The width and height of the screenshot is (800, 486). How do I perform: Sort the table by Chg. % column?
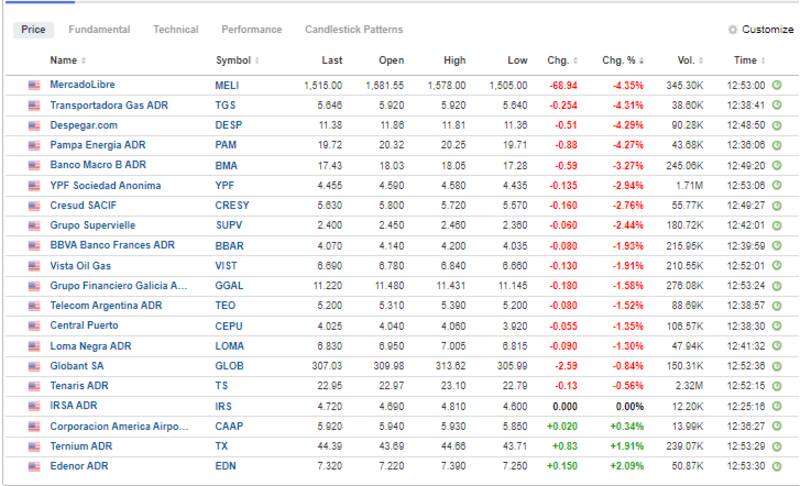tap(617, 60)
